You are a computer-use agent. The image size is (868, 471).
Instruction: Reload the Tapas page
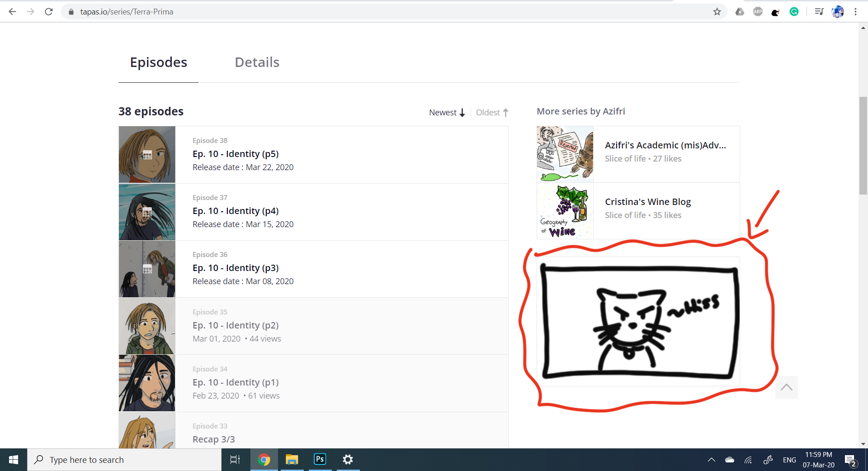[49, 12]
